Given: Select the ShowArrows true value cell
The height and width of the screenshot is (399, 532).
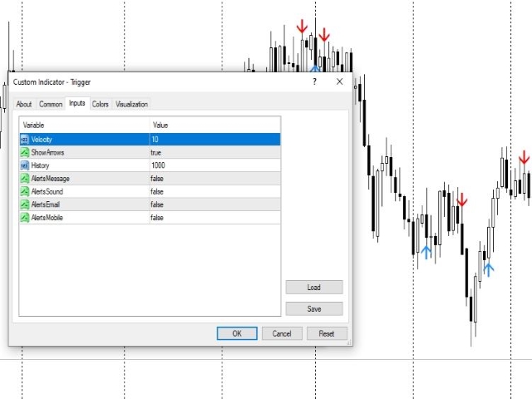Looking at the screenshot, I should click(215, 152).
